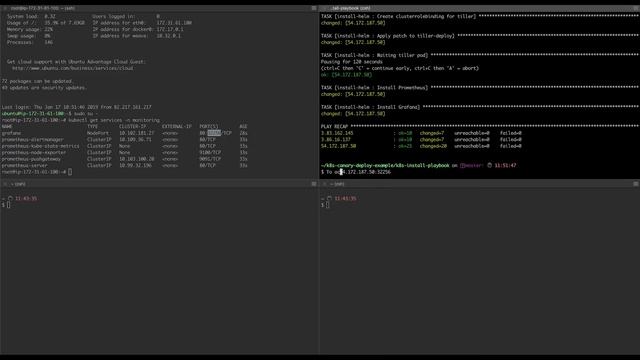
Task: Click prometheus-pushgateway service name
Action: coord(31,159)
